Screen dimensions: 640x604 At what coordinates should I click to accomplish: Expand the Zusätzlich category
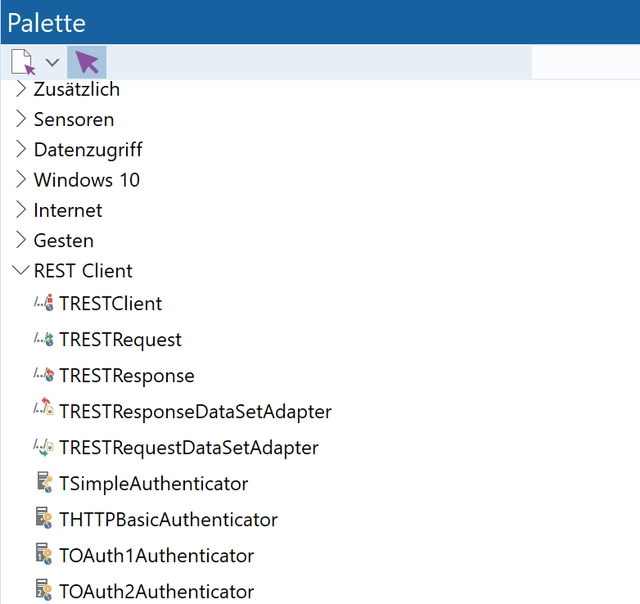[x=21, y=89]
